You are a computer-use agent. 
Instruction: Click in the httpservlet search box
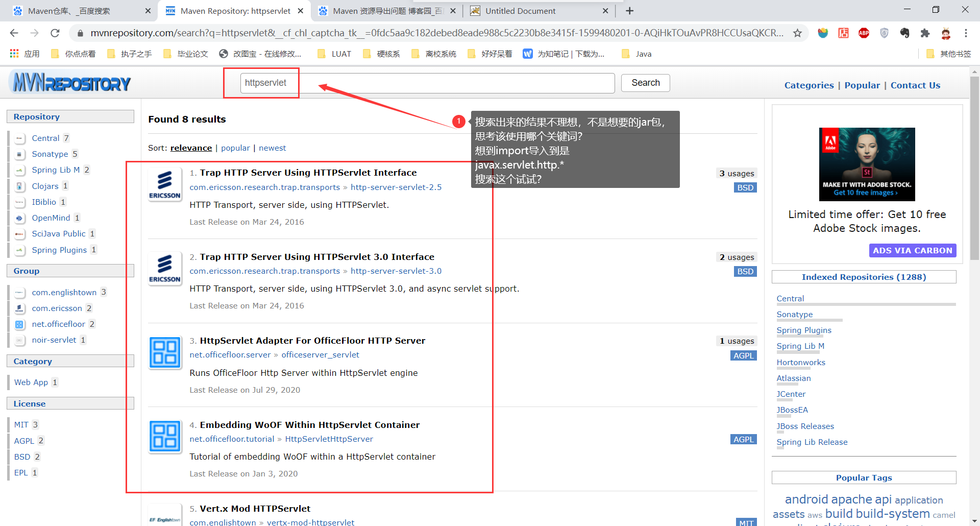click(427, 83)
